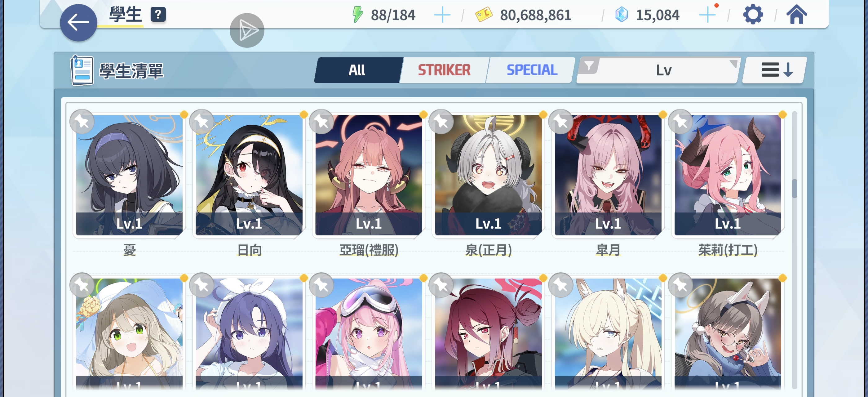
Task: Tap the gray play arrow overlay button
Action: click(247, 30)
